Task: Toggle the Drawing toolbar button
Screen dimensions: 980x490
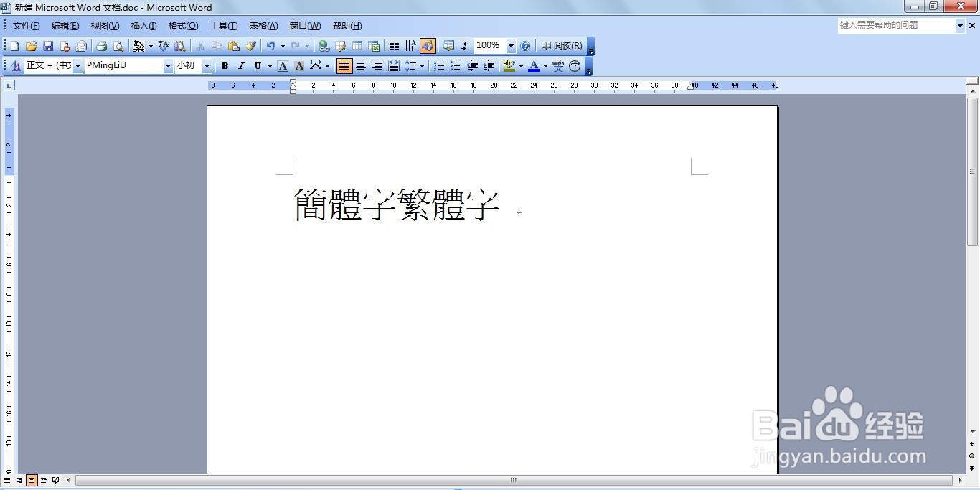Action: point(428,46)
